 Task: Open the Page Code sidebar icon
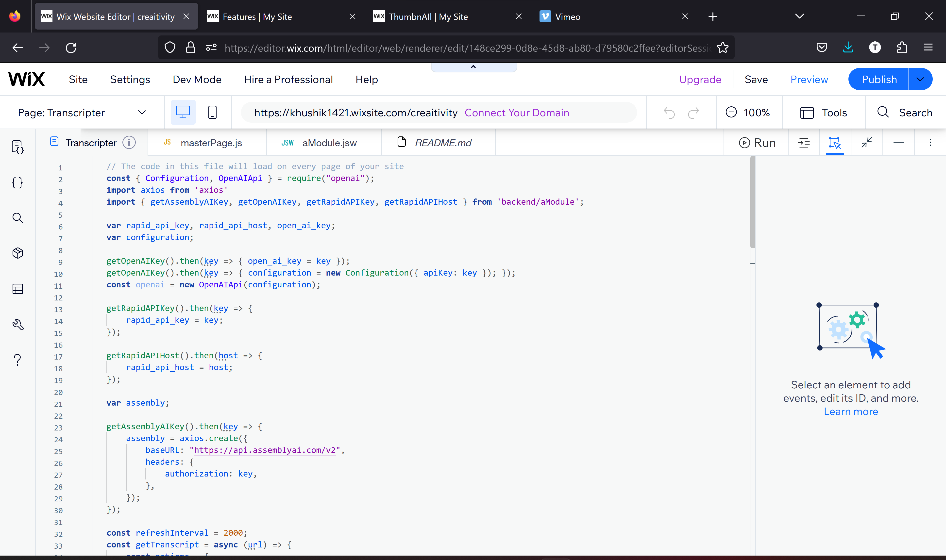(17, 147)
